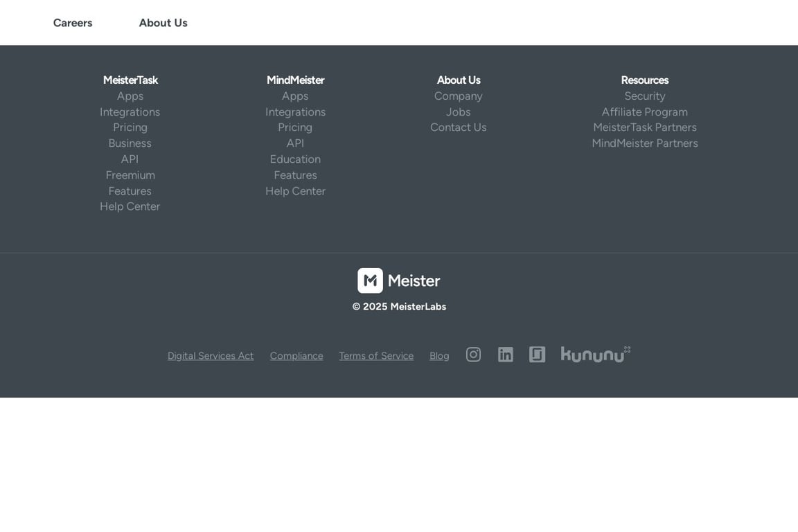
Task: Open Features under MeisterTask
Action: click(130, 191)
